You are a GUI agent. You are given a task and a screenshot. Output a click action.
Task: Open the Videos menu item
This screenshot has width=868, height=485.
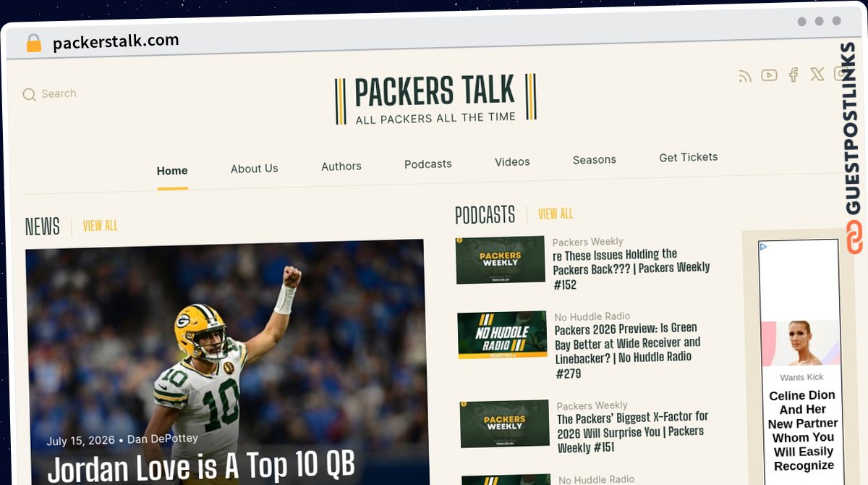512,162
